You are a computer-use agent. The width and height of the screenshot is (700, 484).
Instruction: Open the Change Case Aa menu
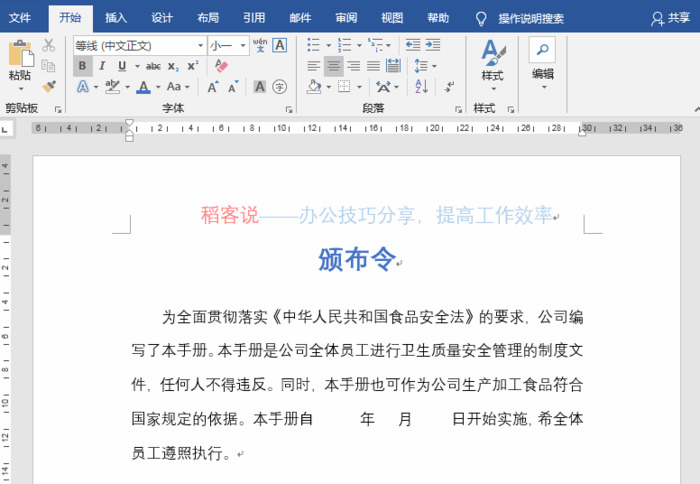click(174, 86)
